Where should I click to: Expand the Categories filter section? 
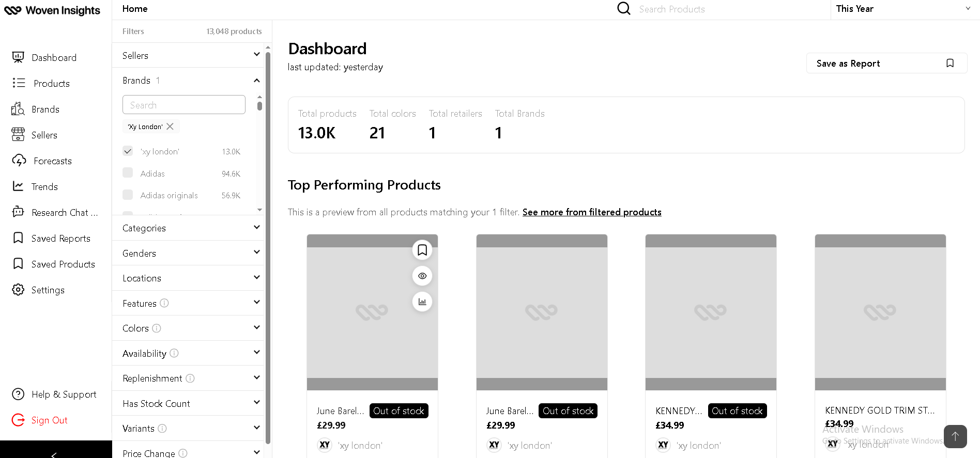point(190,228)
